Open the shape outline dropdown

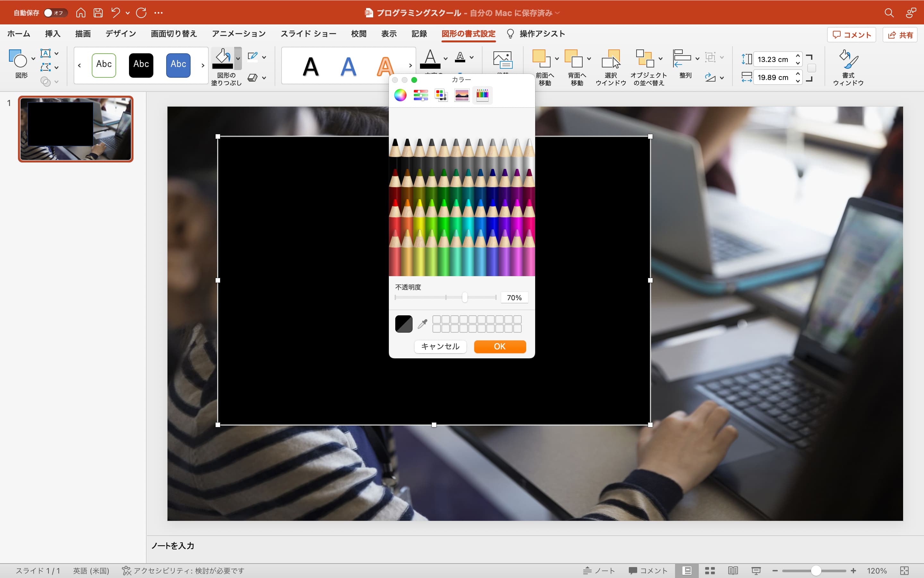[x=264, y=57]
